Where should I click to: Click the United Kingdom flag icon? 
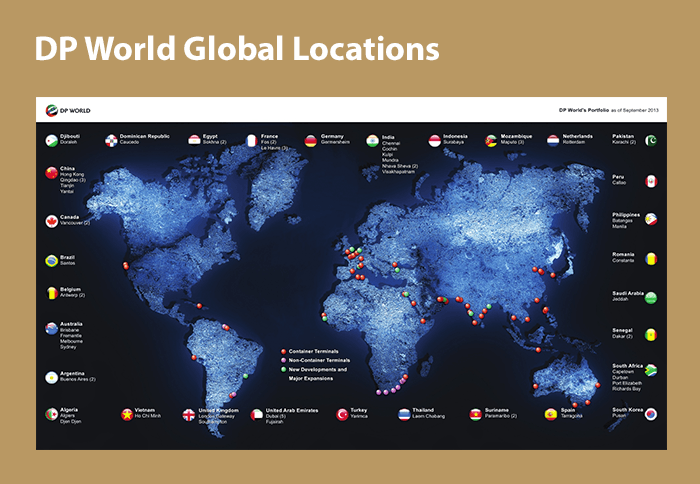[x=189, y=415]
